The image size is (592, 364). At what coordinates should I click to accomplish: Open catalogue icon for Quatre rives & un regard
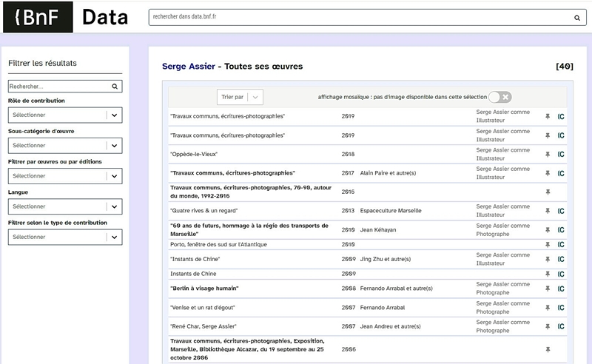coord(561,211)
